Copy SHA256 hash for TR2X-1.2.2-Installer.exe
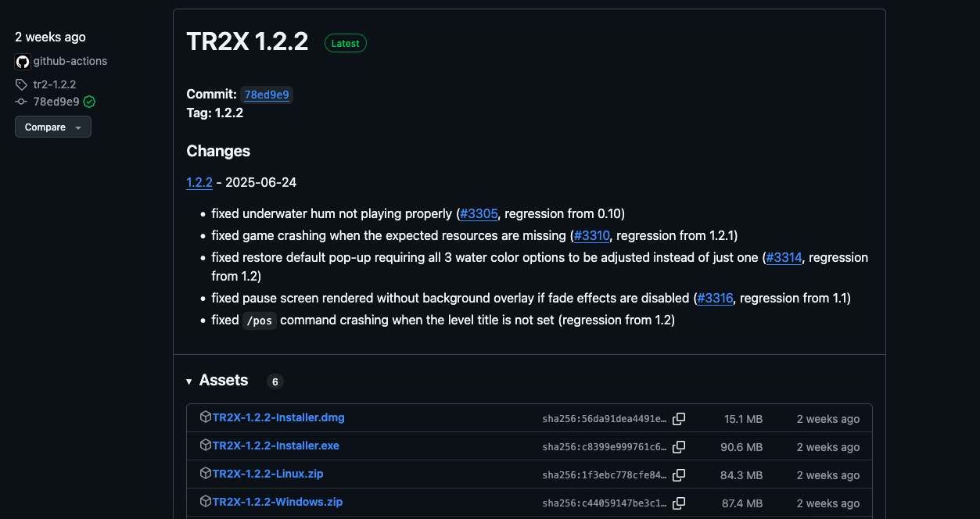This screenshot has width=980, height=519. click(x=679, y=447)
